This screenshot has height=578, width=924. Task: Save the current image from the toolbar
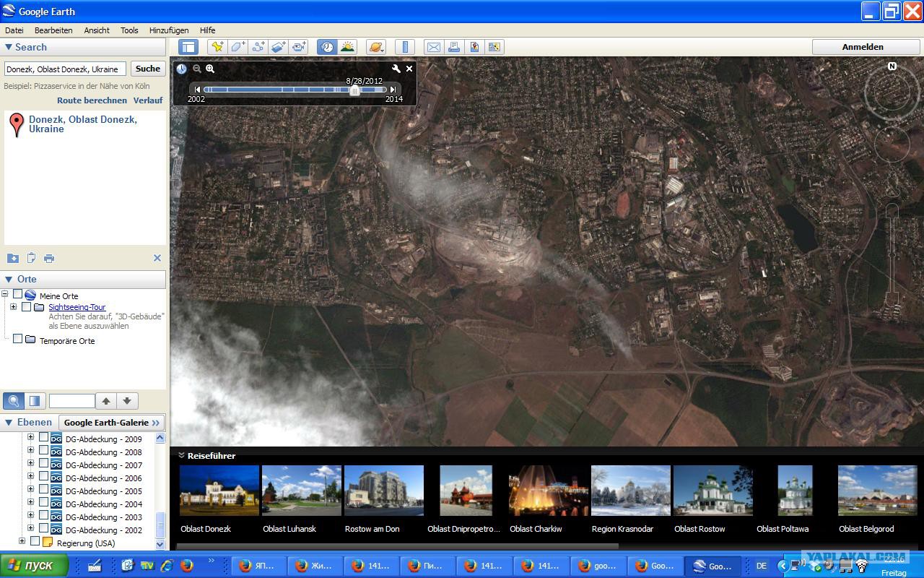pos(494,47)
